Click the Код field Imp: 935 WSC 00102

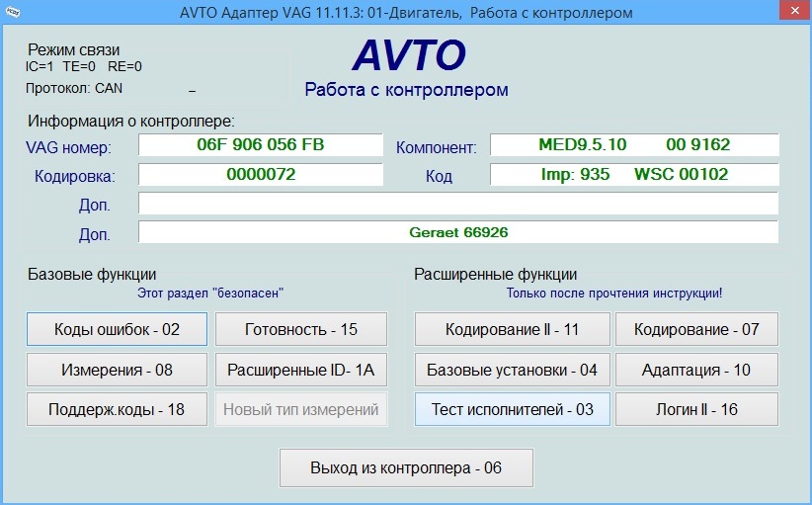tap(634, 175)
